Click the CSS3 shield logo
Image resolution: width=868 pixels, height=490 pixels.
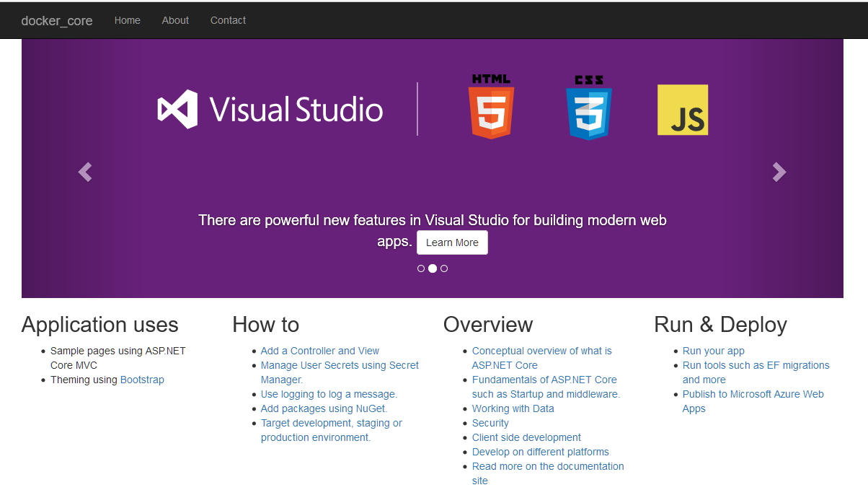589,106
